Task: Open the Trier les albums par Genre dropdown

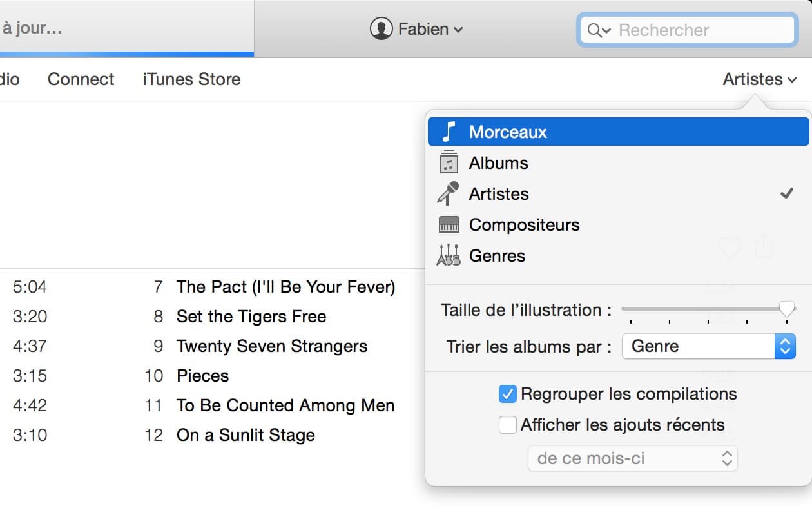Action: click(709, 346)
